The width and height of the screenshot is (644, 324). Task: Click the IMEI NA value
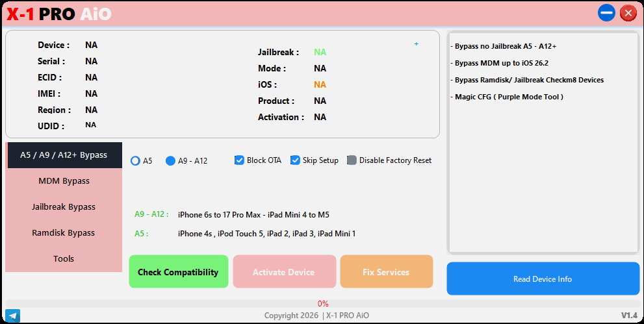coord(91,93)
